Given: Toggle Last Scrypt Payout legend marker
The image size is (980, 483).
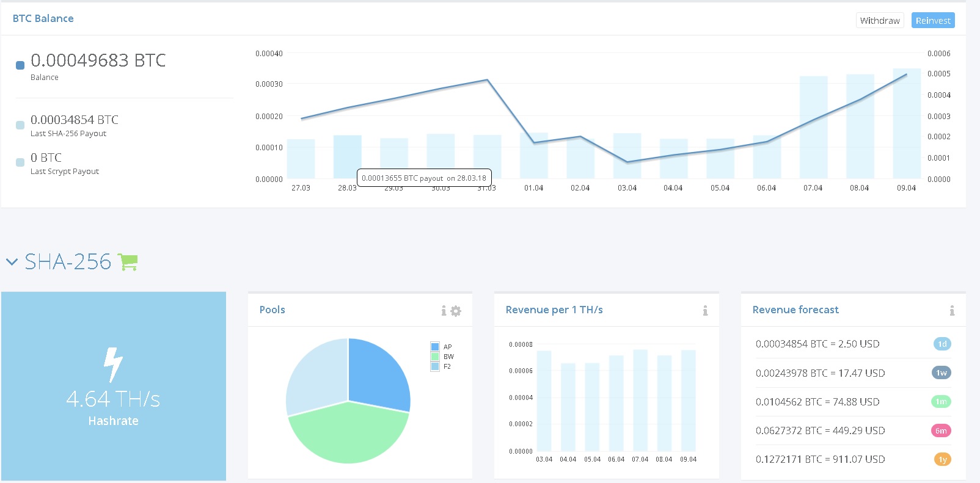Looking at the screenshot, I should click(x=20, y=162).
